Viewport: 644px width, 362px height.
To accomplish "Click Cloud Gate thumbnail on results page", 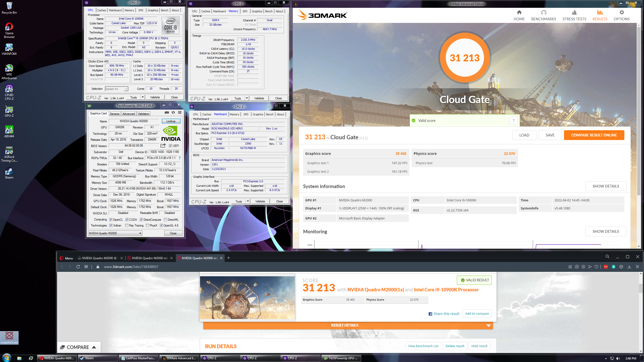I will click(x=247, y=298).
